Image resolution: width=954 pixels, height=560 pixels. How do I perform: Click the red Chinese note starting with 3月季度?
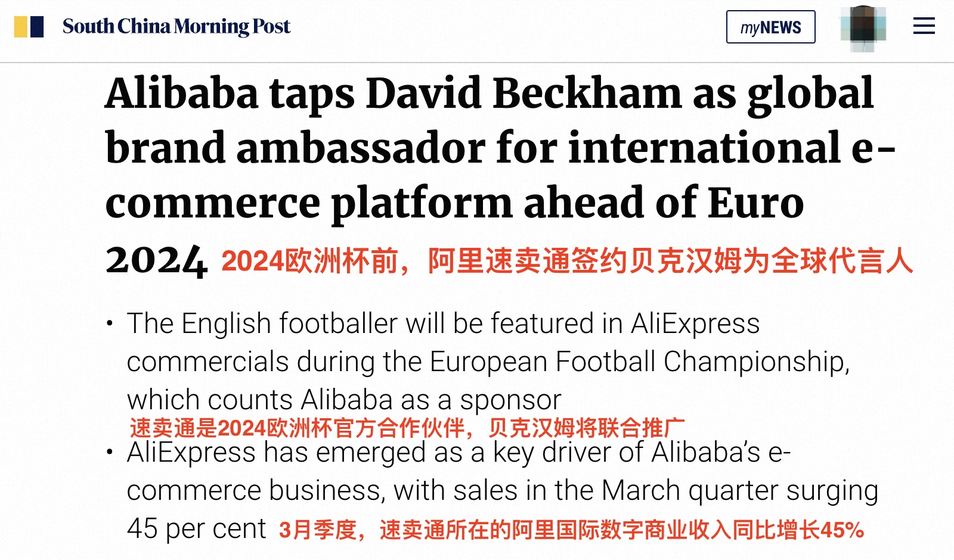point(571,530)
